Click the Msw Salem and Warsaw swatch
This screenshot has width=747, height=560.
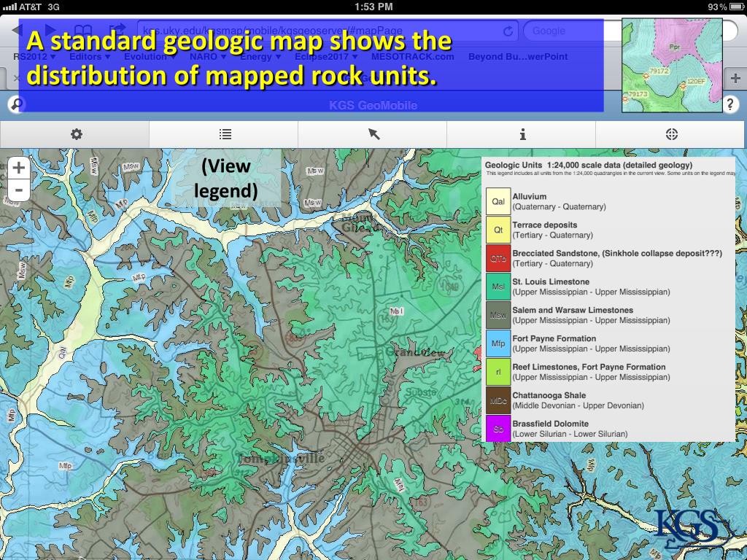click(498, 315)
